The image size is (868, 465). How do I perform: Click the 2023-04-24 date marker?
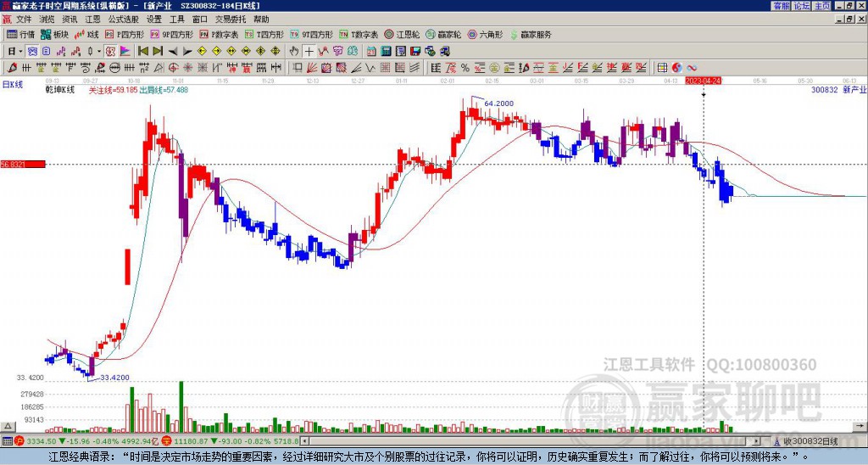(703, 81)
